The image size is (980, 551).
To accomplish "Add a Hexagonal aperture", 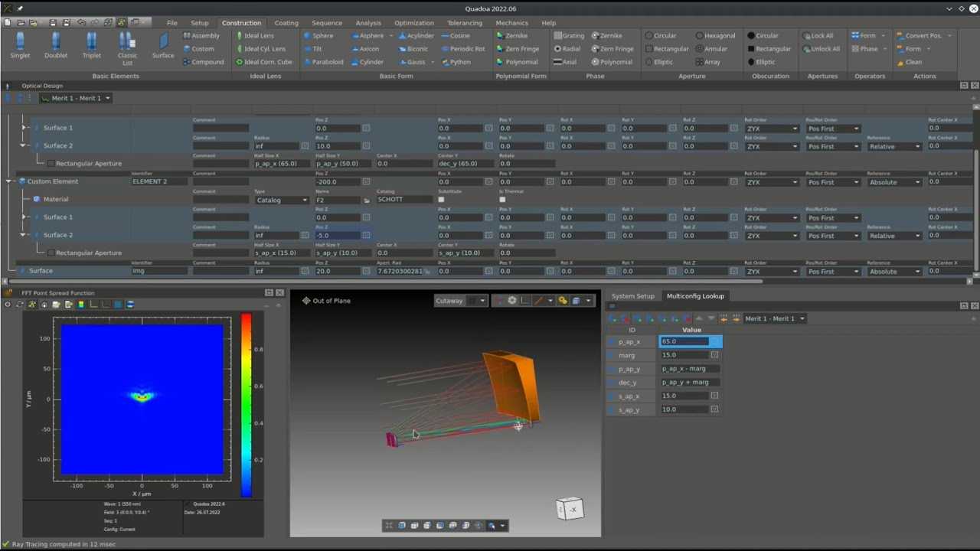I will pos(715,36).
